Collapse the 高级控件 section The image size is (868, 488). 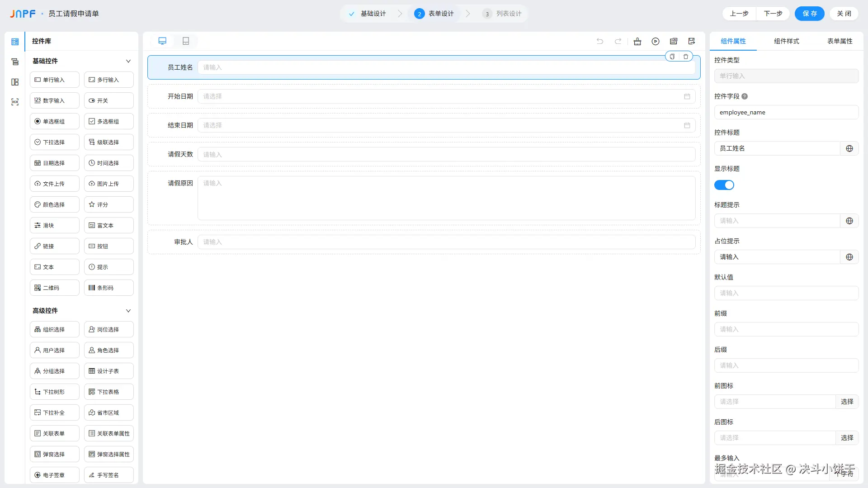point(128,311)
